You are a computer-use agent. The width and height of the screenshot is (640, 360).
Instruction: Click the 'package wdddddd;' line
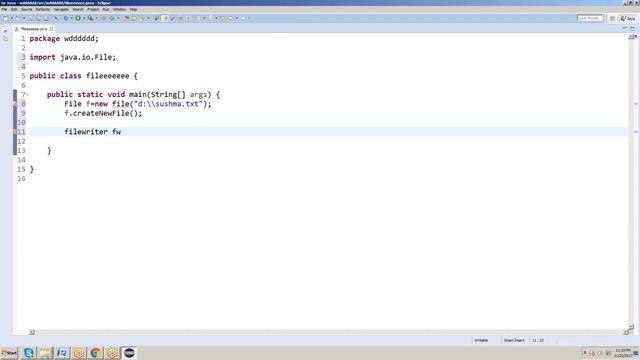point(64,38)
